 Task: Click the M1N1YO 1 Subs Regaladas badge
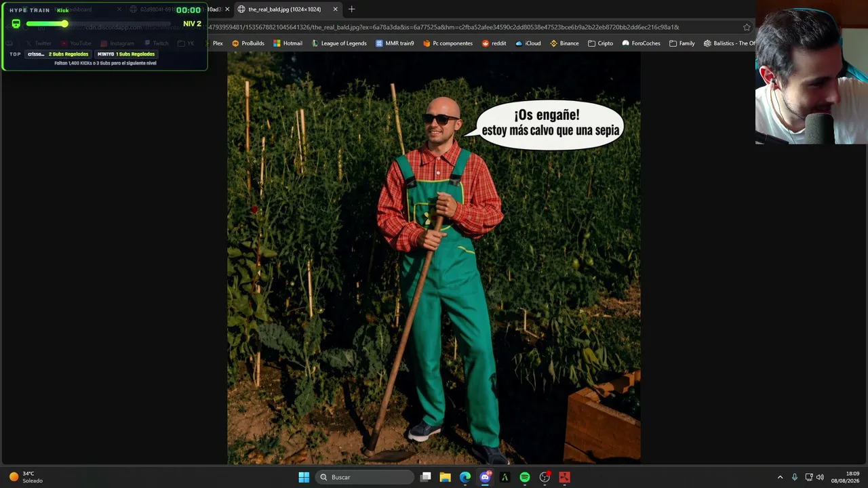point(126,54)
